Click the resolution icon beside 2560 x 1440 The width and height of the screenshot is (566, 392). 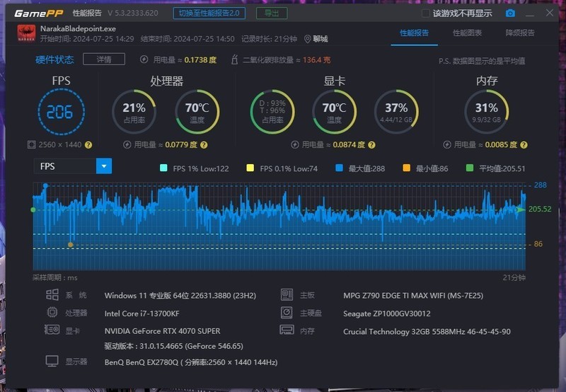pos(31,145)
